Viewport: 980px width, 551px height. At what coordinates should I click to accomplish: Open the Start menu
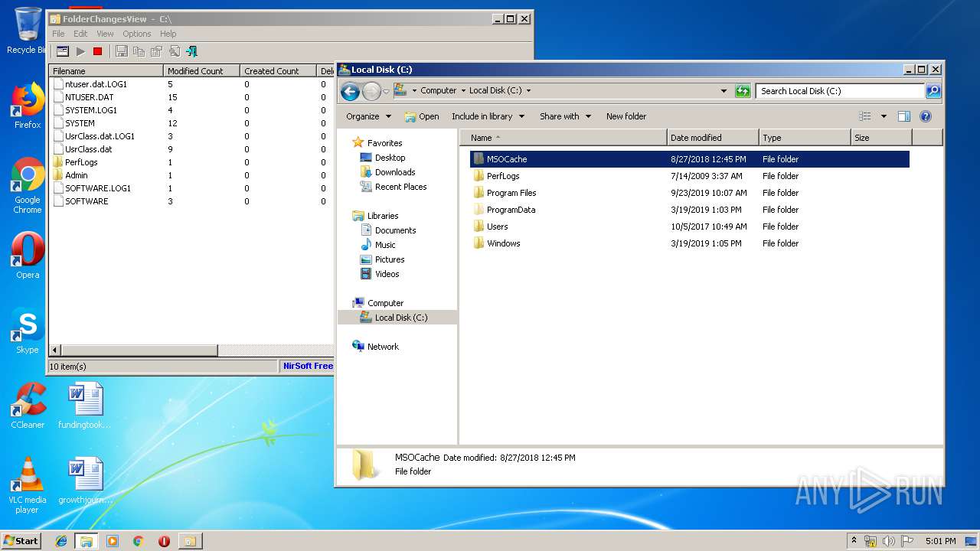coord(21,541)
